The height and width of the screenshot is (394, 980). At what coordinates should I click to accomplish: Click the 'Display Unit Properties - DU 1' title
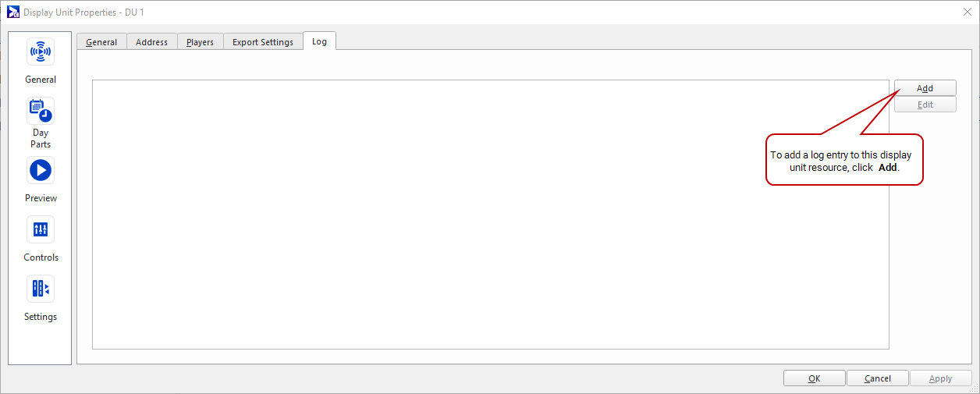pos(83,12)
